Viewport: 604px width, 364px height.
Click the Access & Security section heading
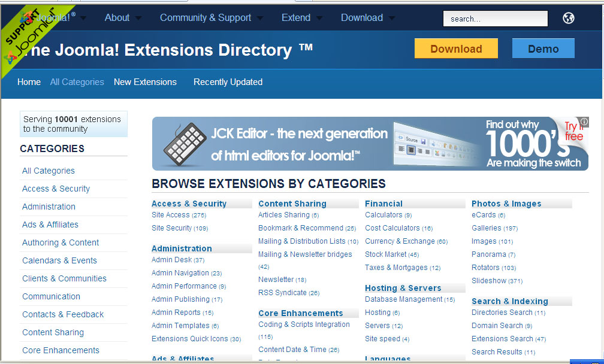tap(189, 204)
